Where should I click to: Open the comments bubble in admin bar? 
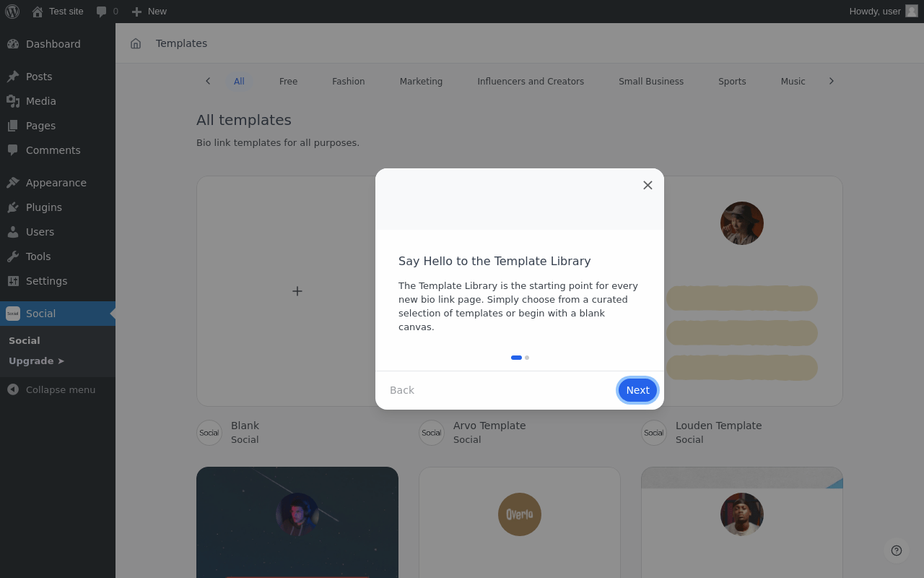[x=107, y=12]
